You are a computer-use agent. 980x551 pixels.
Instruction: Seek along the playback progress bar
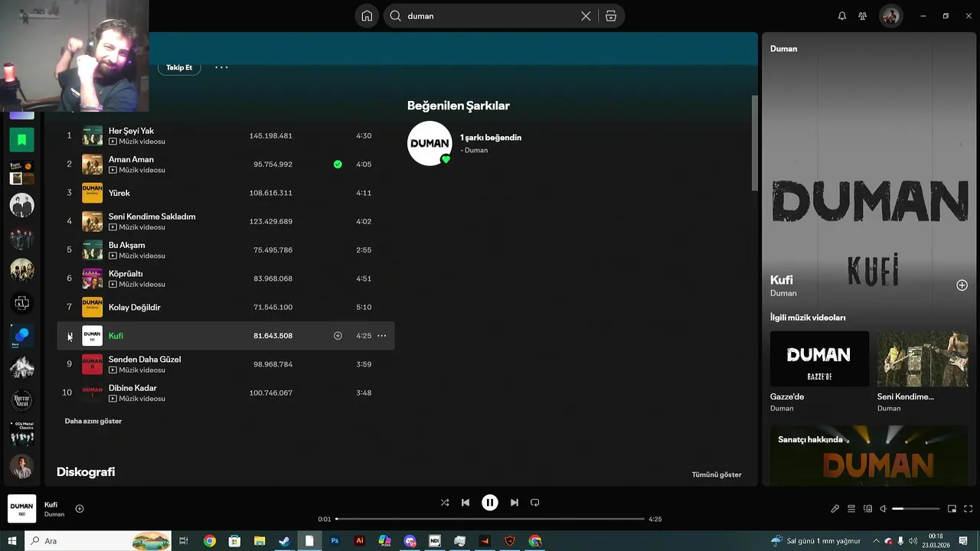(490, 519)
